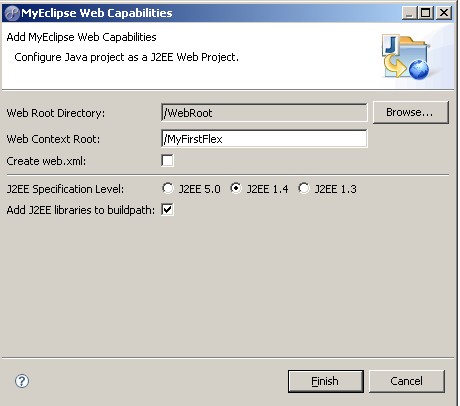Click the J2EE web project wizard banner image

coord(406,57)
